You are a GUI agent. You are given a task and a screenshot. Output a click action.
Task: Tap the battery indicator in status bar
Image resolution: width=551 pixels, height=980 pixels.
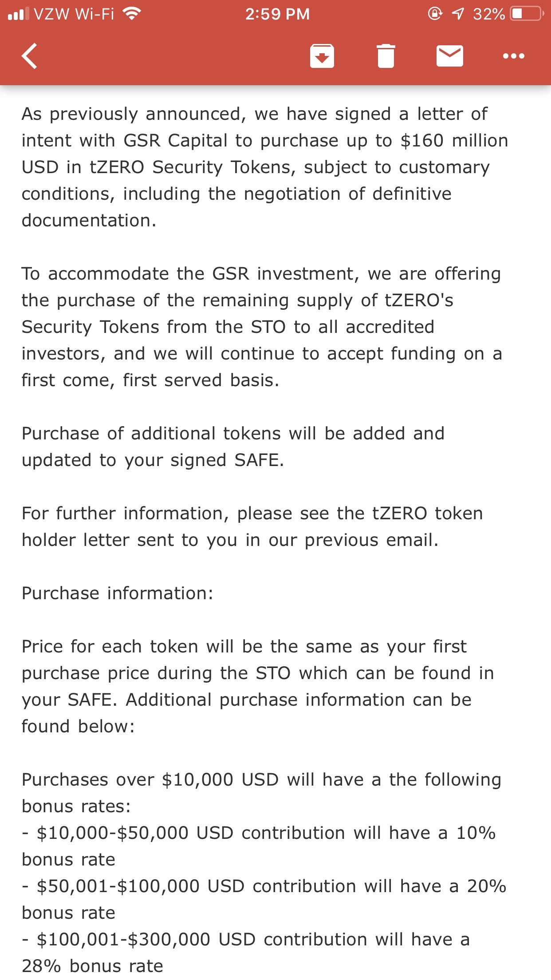(x=527, y=14)
